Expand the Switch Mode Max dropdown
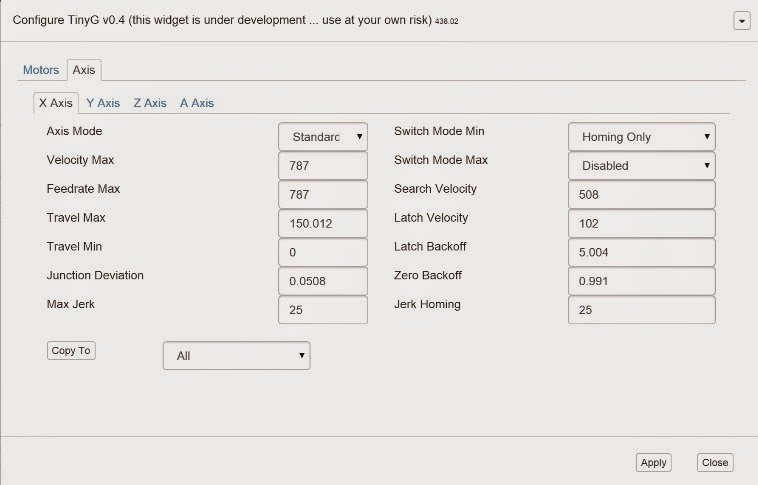Image resolution: width=758 pixels, height=485 pixels. click(x=641, y=166)
